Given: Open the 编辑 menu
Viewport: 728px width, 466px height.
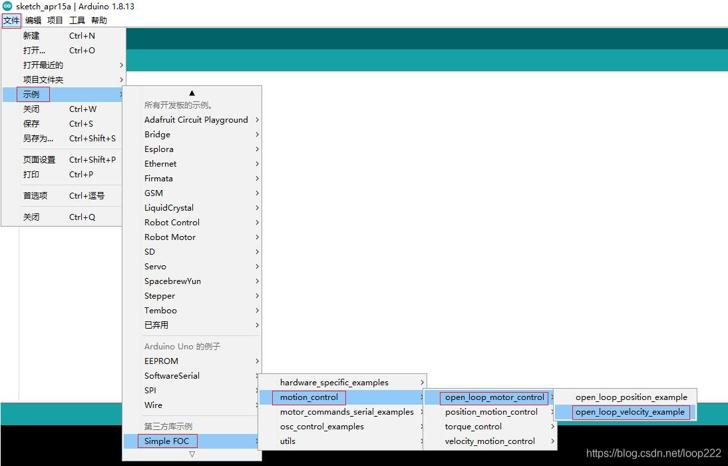Looking at the screenshot, I should pos(33,20).
